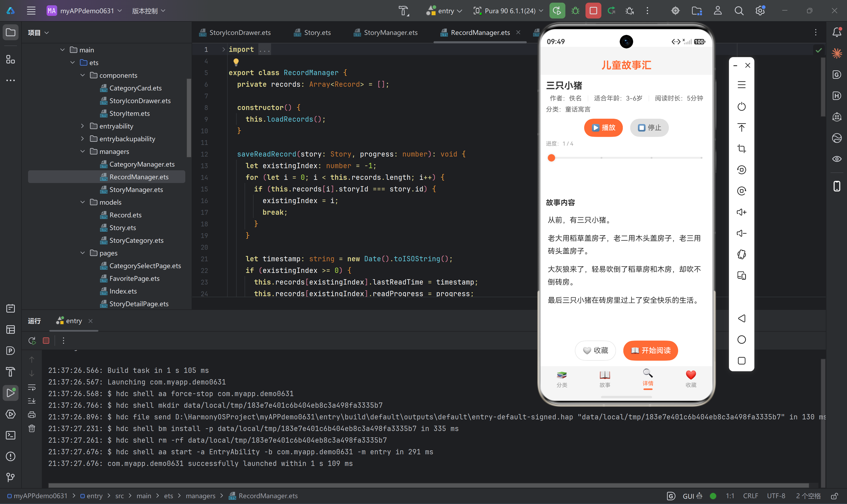Power off the emulator device

point(741,107)
